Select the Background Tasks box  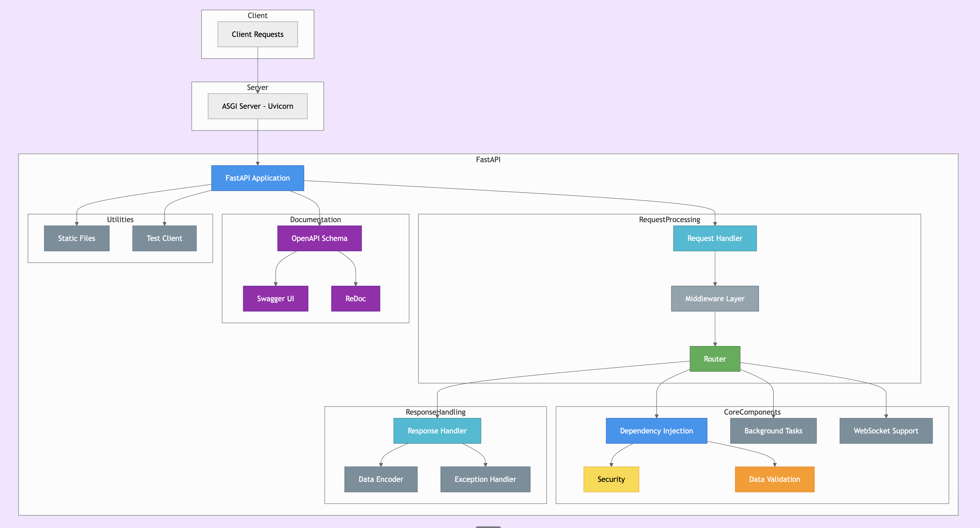click(x=773, y=431)
